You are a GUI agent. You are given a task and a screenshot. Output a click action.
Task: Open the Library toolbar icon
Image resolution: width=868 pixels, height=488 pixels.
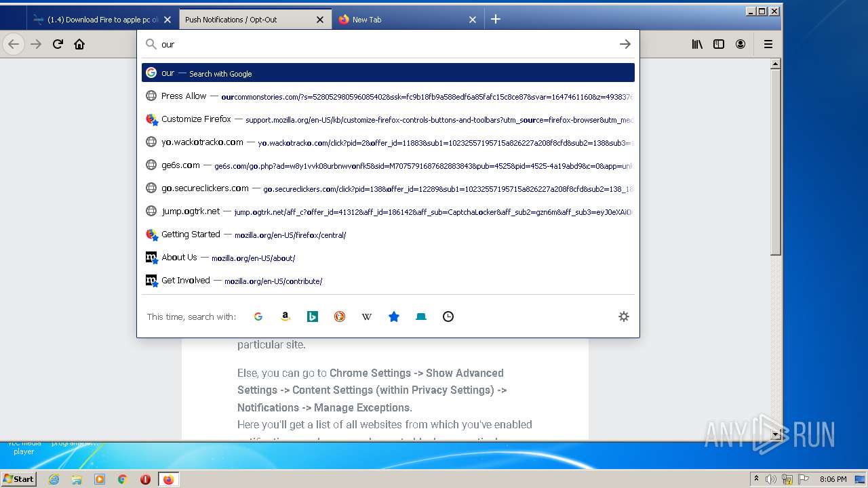[x=697, y=44]
